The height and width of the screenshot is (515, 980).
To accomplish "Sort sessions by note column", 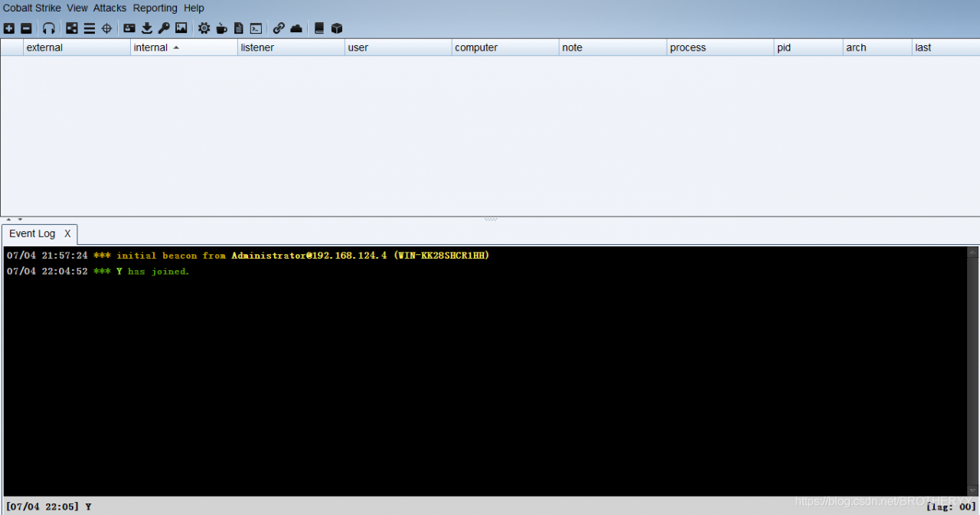I will click(x=612, y=47).
